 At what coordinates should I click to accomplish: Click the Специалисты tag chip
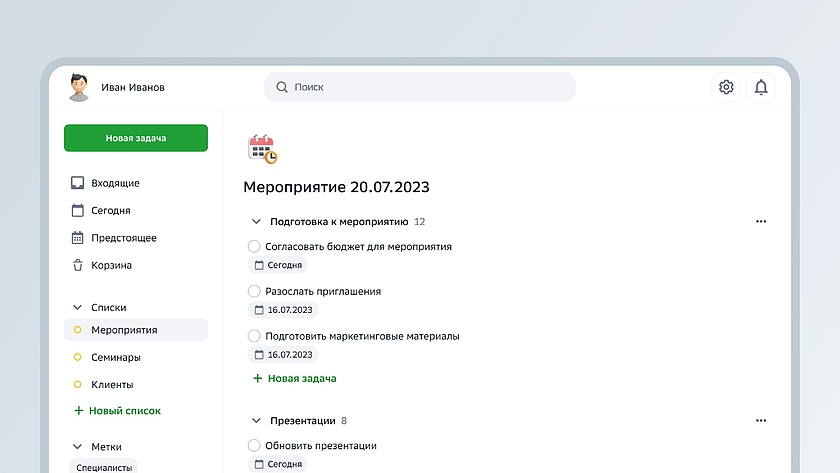(x=104, y=467)
